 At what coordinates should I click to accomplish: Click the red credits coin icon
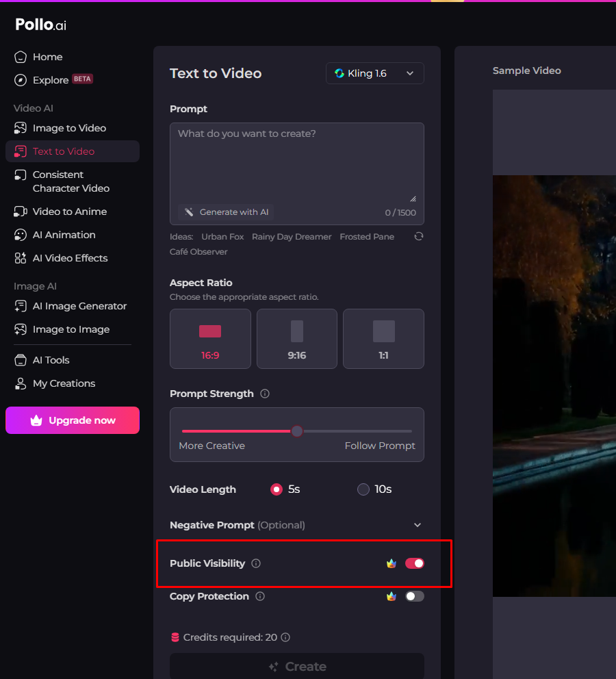pos(175,637)
